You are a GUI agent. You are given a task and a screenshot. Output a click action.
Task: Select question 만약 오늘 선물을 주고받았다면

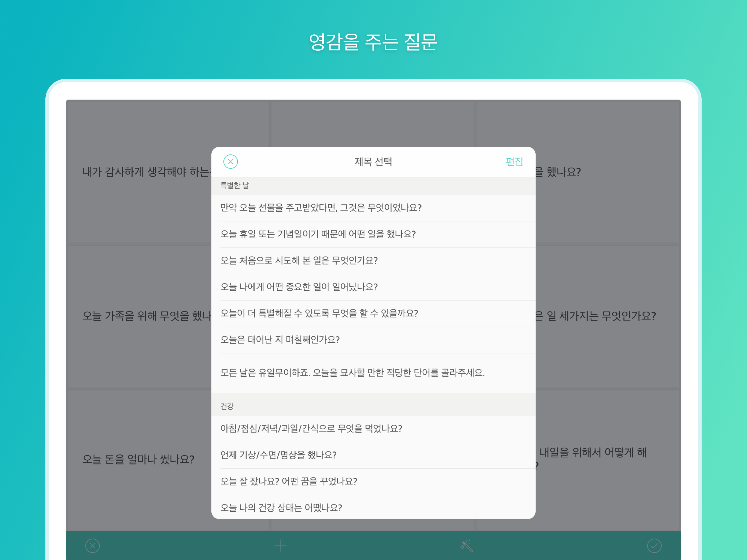tap(321, 207)
